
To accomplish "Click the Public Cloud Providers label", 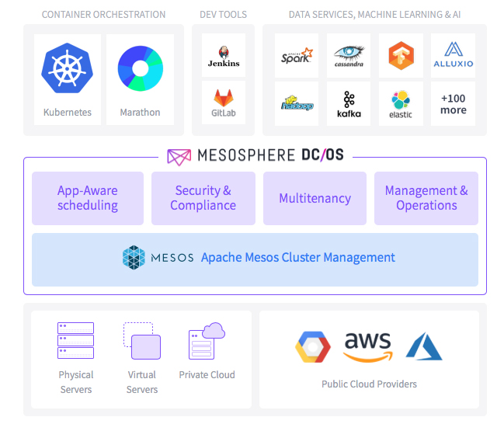I will pos(370,384).
